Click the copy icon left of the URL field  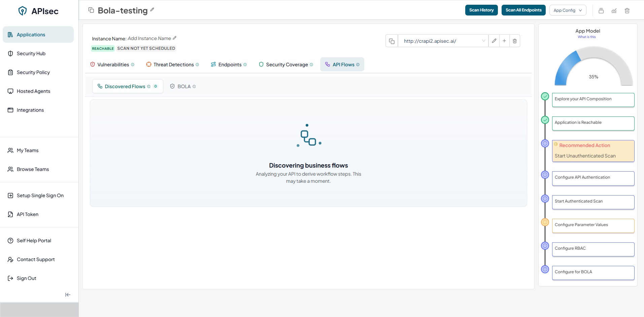[x=392, y=41]
